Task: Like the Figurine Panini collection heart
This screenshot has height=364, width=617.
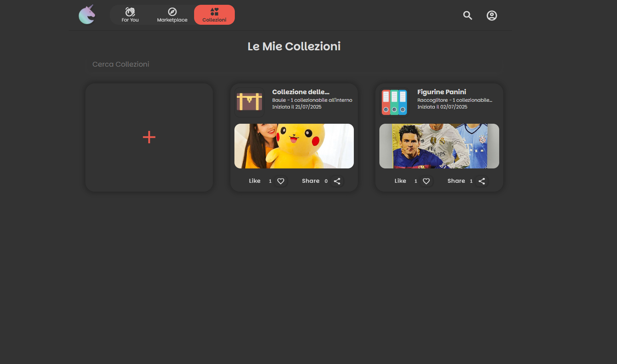Action: coord(427,181)
